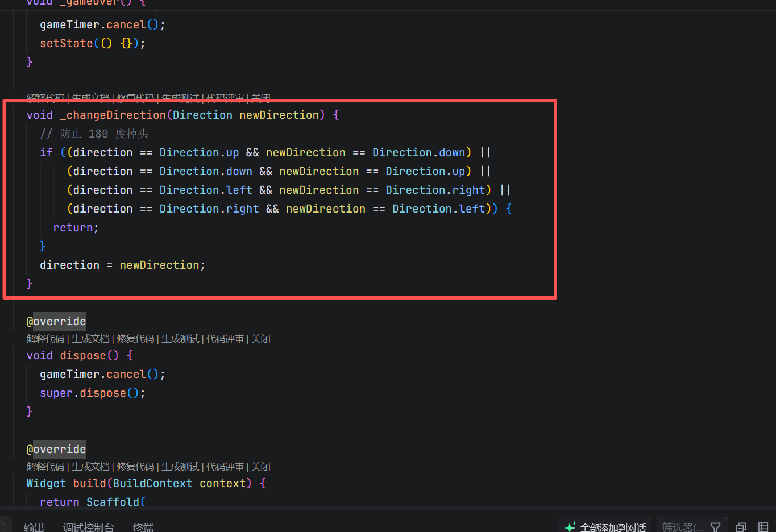Open the 调试控制台 panel tab
Image resolution: width=776 pixels, height=532 pixels.
(x=89, y=527)
